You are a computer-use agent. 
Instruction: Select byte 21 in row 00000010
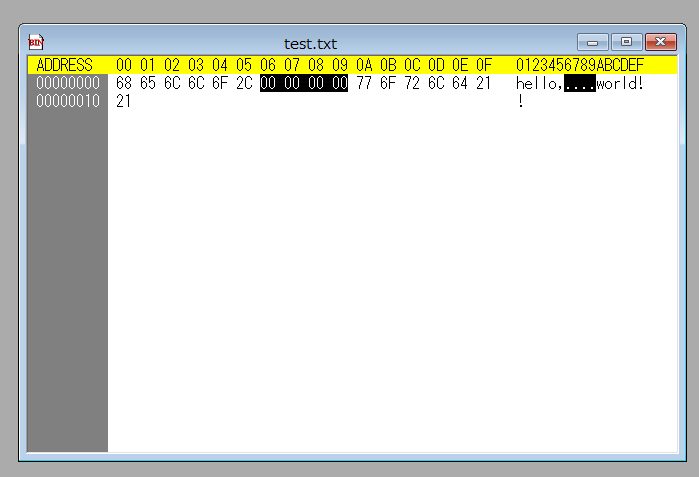pos(123,101)
